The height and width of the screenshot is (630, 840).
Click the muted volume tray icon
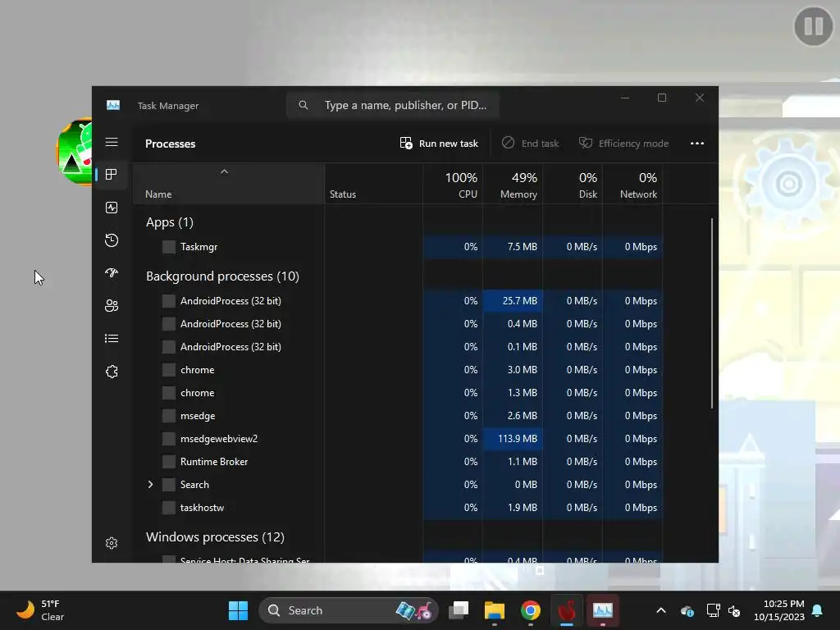(734, 610)
